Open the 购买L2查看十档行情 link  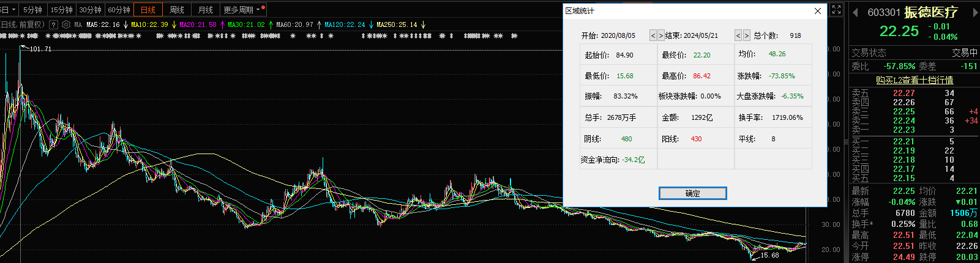click(x=914, y=80)
